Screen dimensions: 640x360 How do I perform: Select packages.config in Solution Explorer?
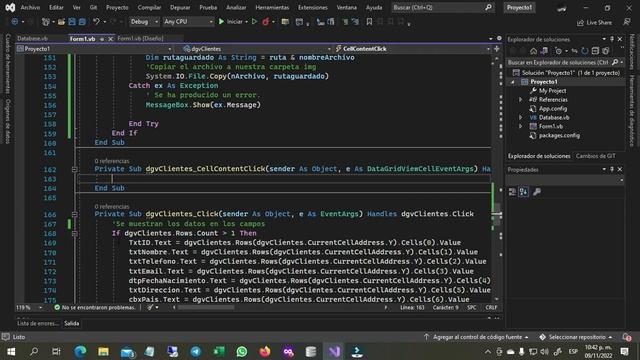pyautogui.click(x=559, y=136)
